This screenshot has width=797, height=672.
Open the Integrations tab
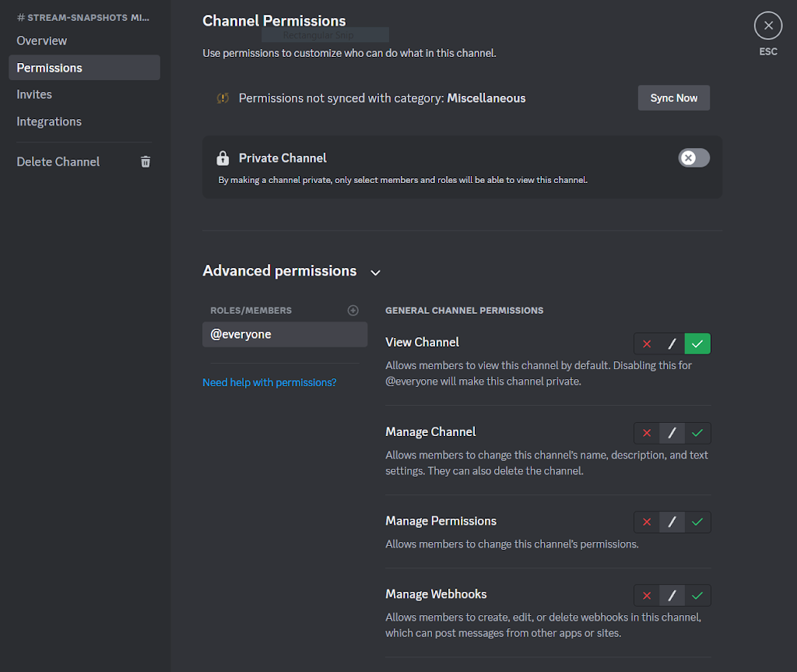click(x=49, y=121)
